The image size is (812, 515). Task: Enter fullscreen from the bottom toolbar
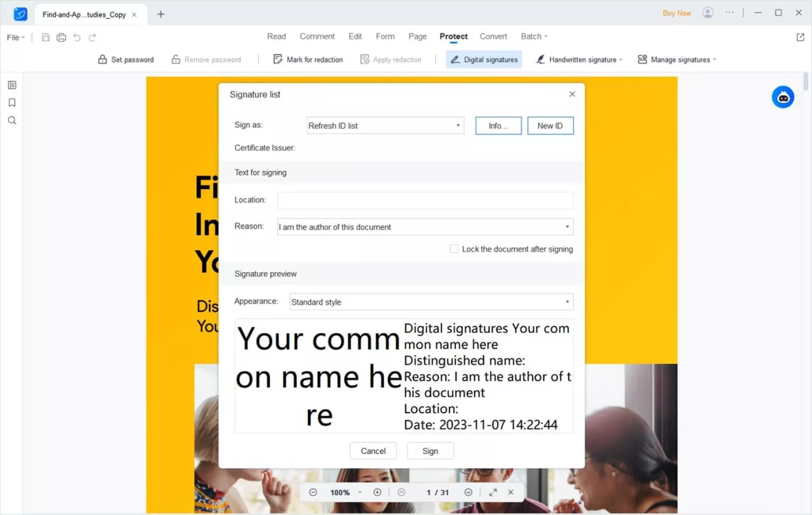[492, 492]
